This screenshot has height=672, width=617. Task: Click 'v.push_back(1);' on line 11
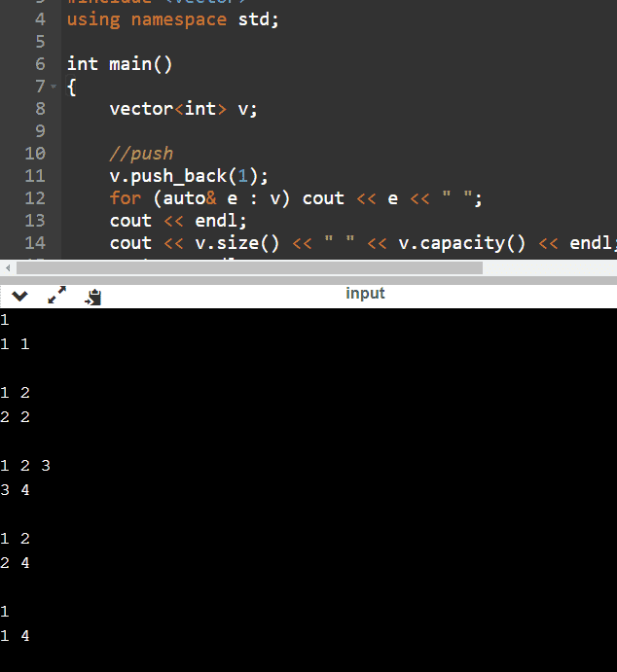pos(189,176)
